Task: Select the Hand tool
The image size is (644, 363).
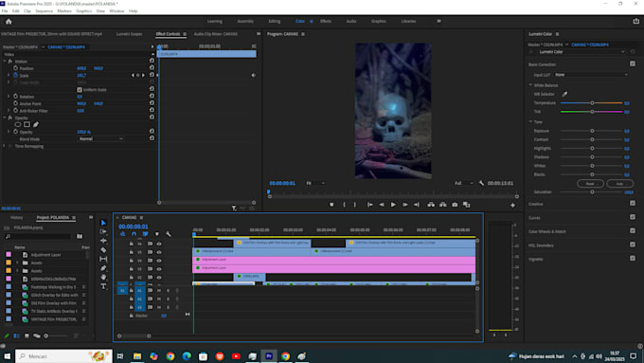Action: point(103,277)
